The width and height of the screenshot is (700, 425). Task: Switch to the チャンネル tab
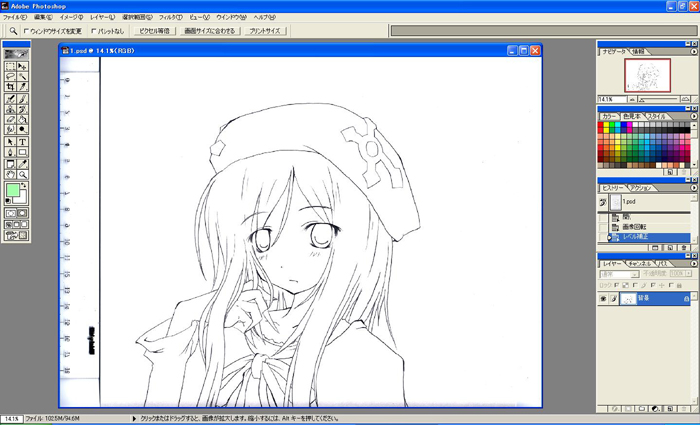(640, 263)
